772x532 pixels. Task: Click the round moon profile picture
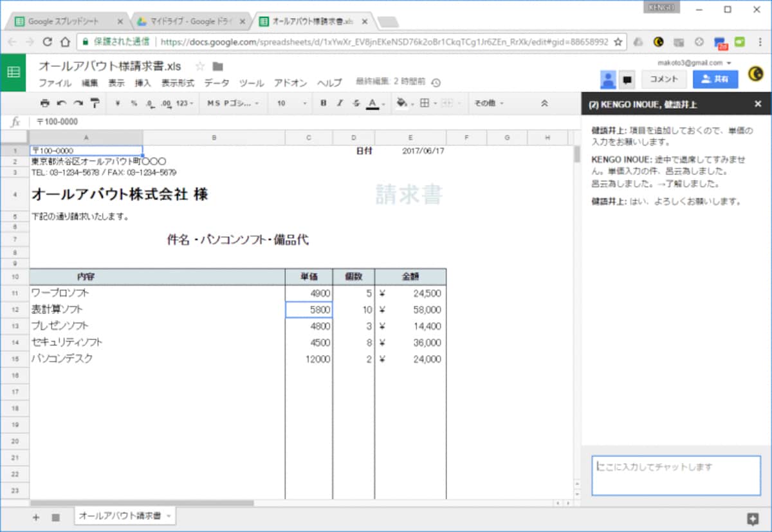pos(755,75)
